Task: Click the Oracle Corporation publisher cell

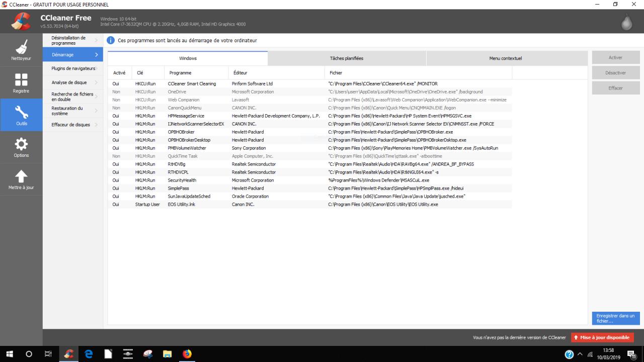Action: (250, 197)
